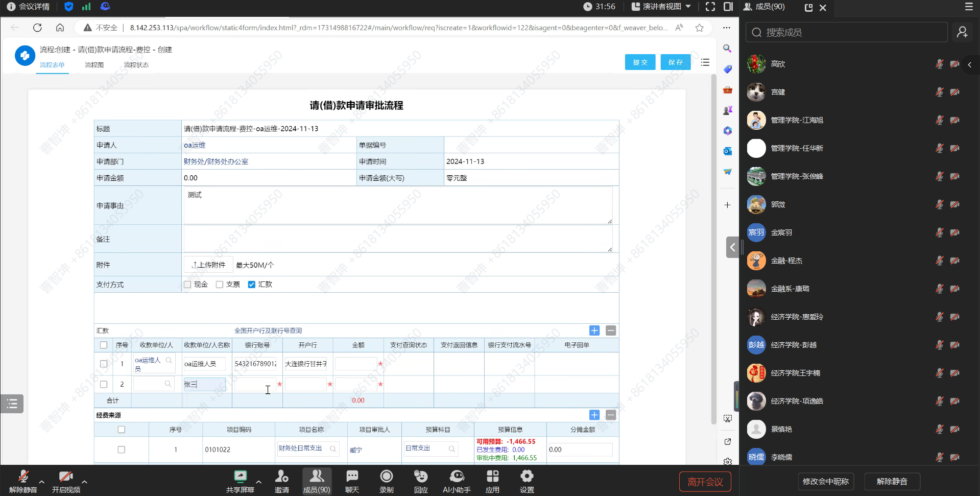
Task: Open lookup for 日常支出 budget subject
Action: (x=451, y=448)
